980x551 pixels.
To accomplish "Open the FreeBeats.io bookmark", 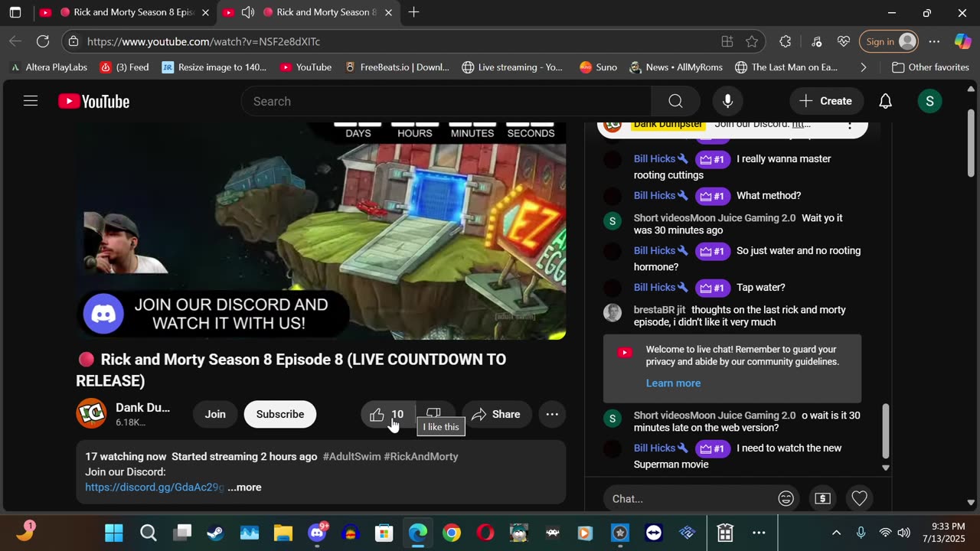I will coord(397,67).
